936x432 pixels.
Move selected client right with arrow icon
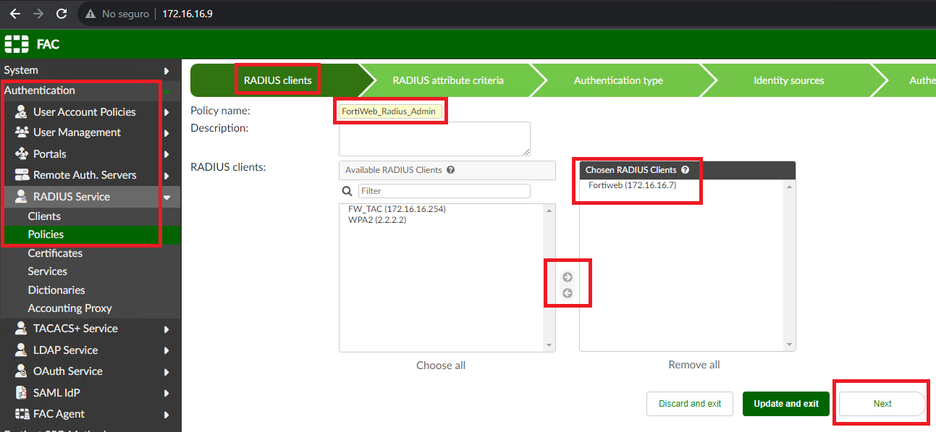[x=568, y=277]
